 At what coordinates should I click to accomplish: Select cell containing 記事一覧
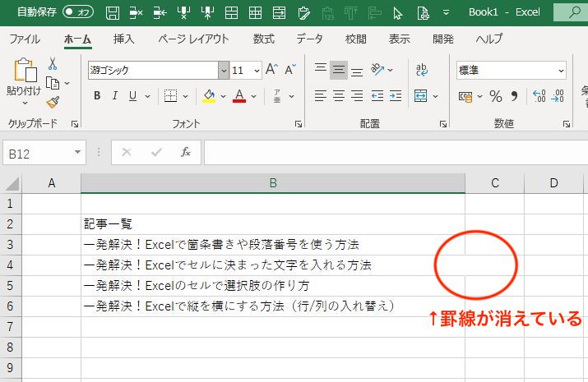tap(273, 224)
